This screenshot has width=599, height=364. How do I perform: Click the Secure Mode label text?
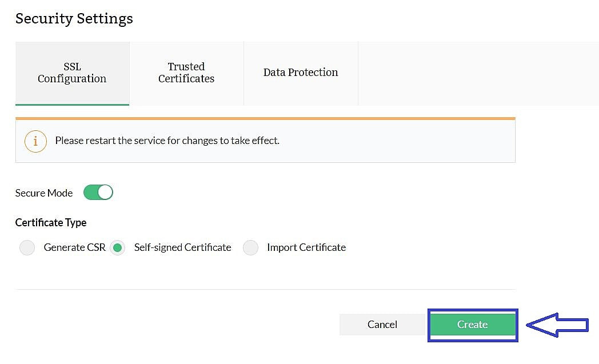pyautogui.click(x=43, y=193)
